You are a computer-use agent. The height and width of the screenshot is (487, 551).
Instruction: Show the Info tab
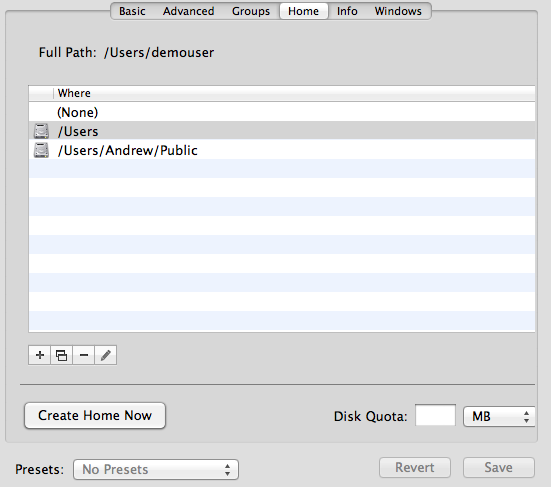pos(347,11)
